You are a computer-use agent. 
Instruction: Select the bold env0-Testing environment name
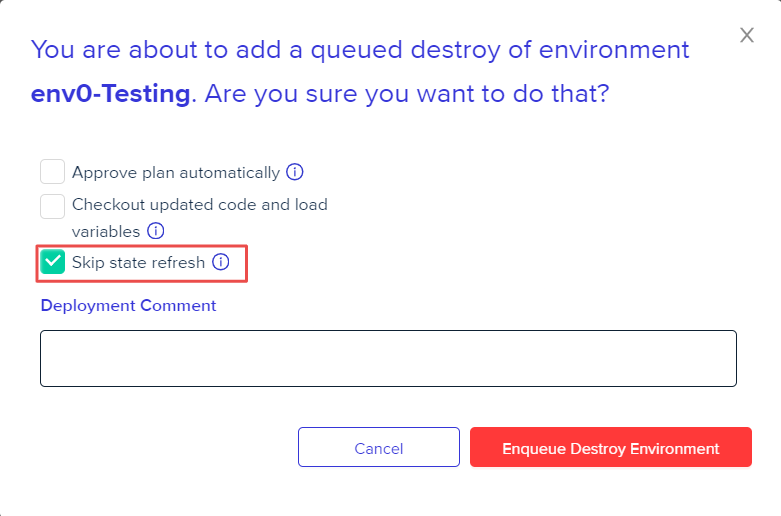[x=110, y=95]
